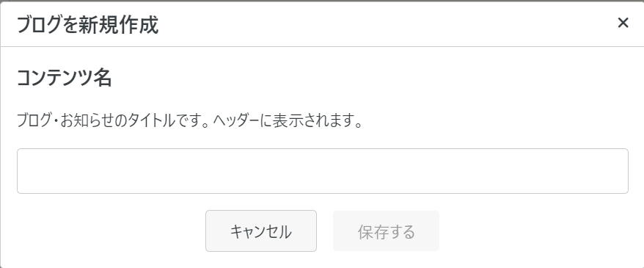Click the ブログを新規作成 dialog title
The width and height of the screenshot is (644, 268).
coord(87,25)
